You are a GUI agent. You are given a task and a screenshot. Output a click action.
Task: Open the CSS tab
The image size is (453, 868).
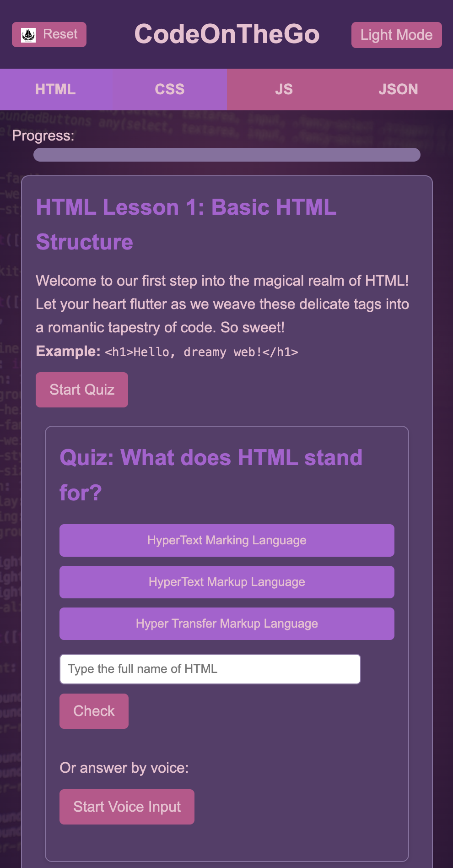coord(170,89)
